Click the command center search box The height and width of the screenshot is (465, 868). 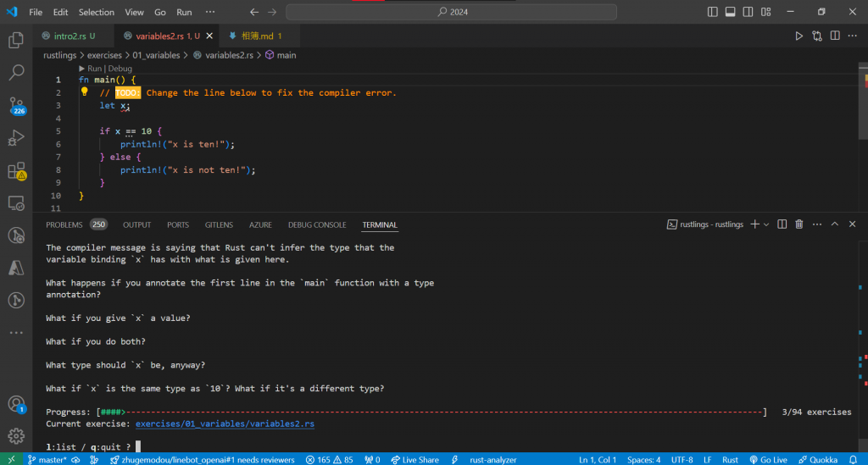(x=451, y=12)
